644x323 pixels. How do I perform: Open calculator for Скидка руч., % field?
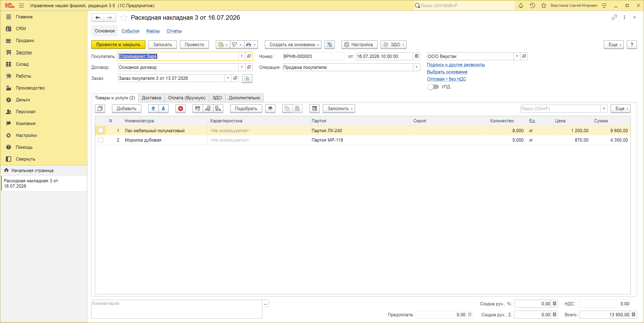(554, 304)
